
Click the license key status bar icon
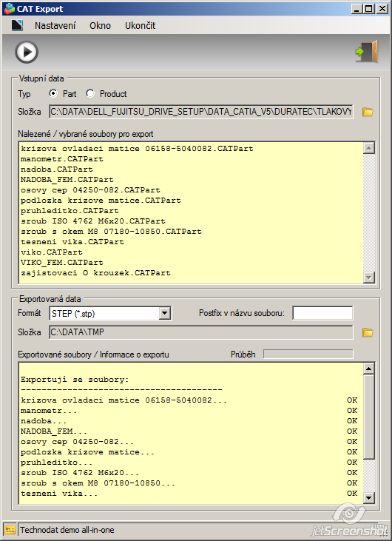pyautogui.click(x=10, y=530)
